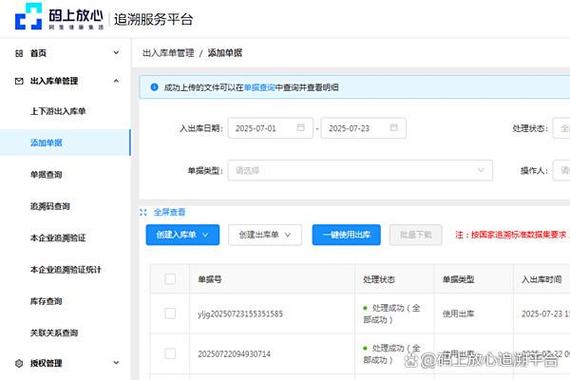Image resolution: width=570 pixels, height=380 pixels.
Task: Click the 一键使用出库 button
Action: click(x=346, y=235)
